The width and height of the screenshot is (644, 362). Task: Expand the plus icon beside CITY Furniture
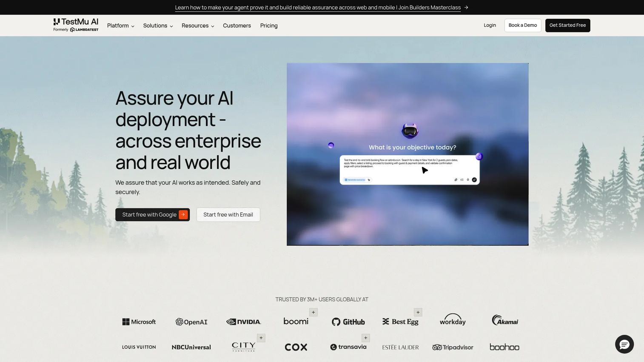point(261,338)
